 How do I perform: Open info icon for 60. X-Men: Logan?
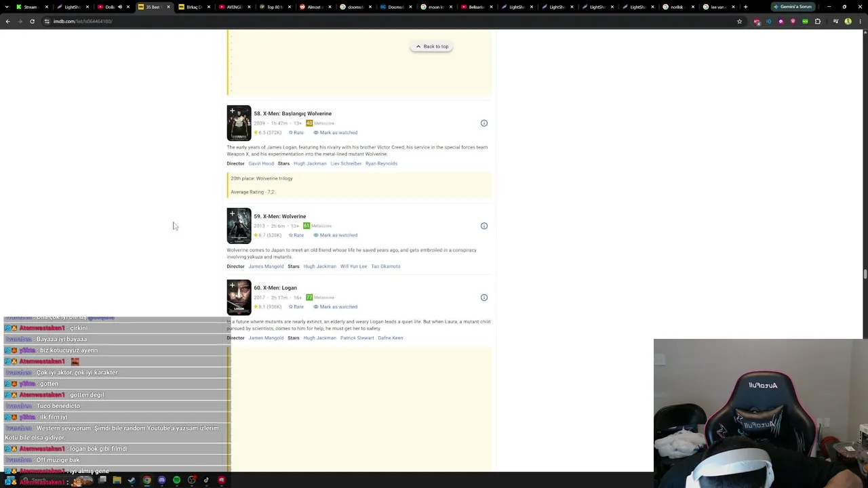coord(484,298)
